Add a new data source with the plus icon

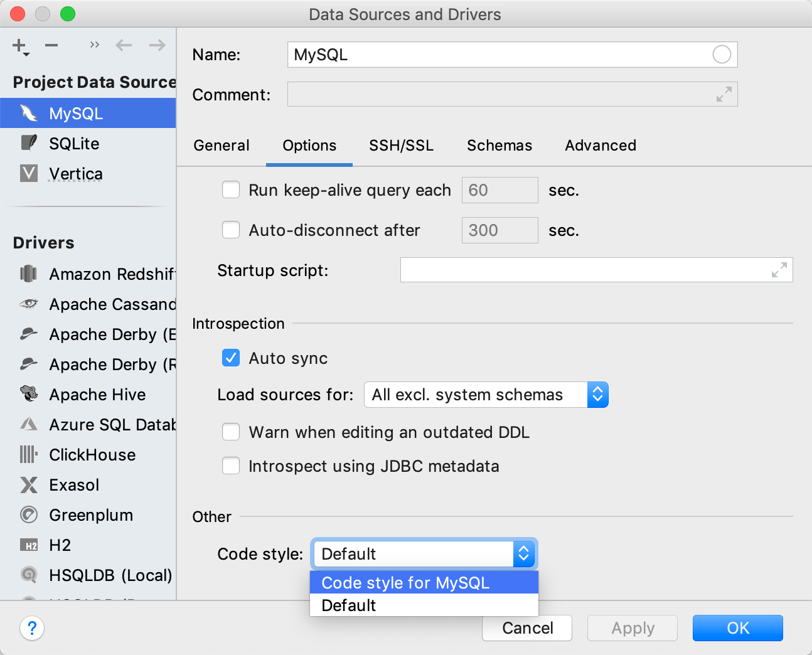18,45
